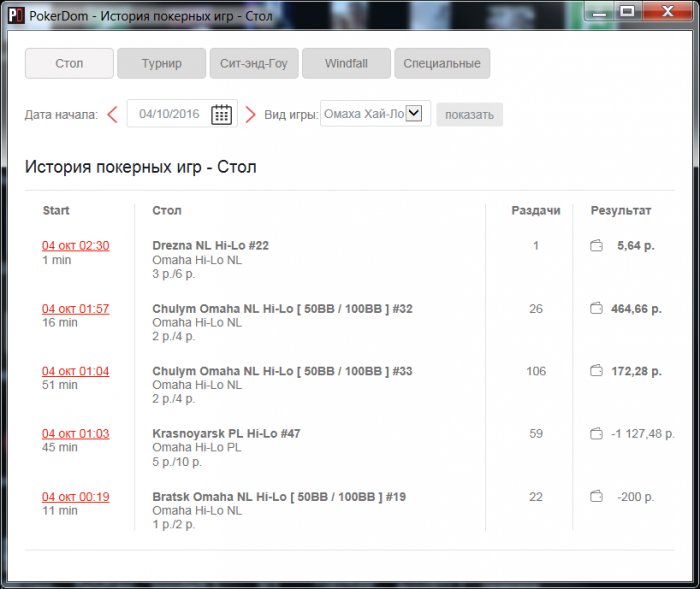The height and width of the screenshot is (589, 700).
Task: Open the calendar date picker icon
Action: point(221,114)
